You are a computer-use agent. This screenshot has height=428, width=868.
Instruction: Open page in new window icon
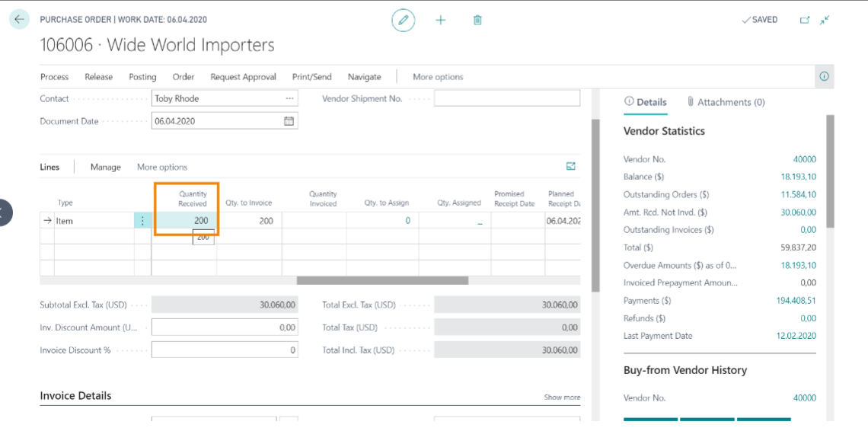pyautogui.click(x=805, y=20)
